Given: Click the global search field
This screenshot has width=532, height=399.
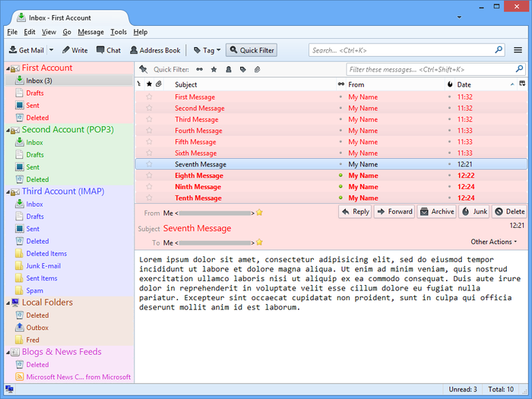Looking at the screenshot, I should tap(407, 50).
